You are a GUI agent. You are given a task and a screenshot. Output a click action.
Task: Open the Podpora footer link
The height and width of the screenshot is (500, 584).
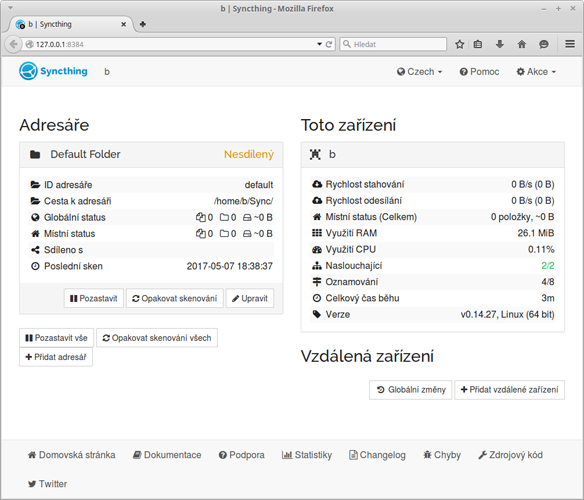[x=242, y=455]
